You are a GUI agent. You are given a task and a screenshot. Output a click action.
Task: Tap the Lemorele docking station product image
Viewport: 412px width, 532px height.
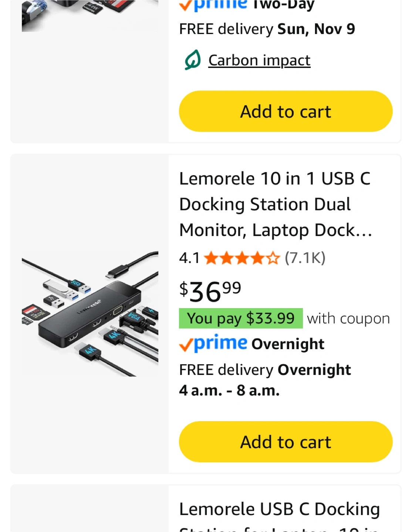click(90, 314)
